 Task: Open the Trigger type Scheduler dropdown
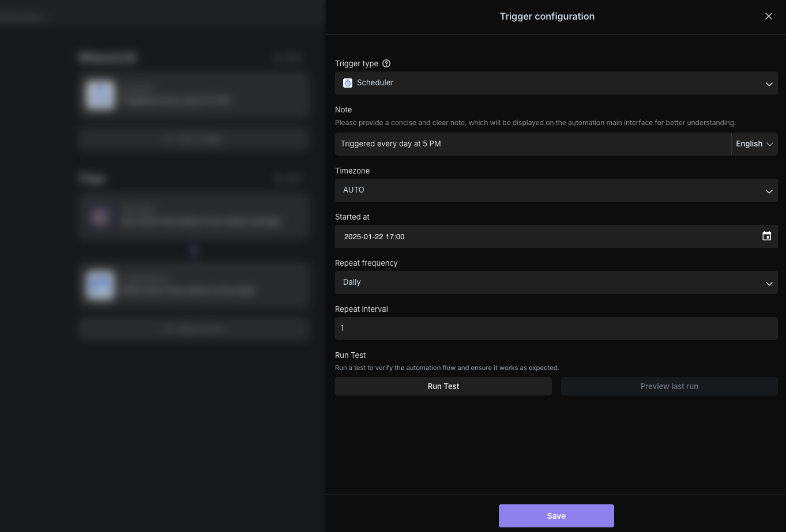556,83
